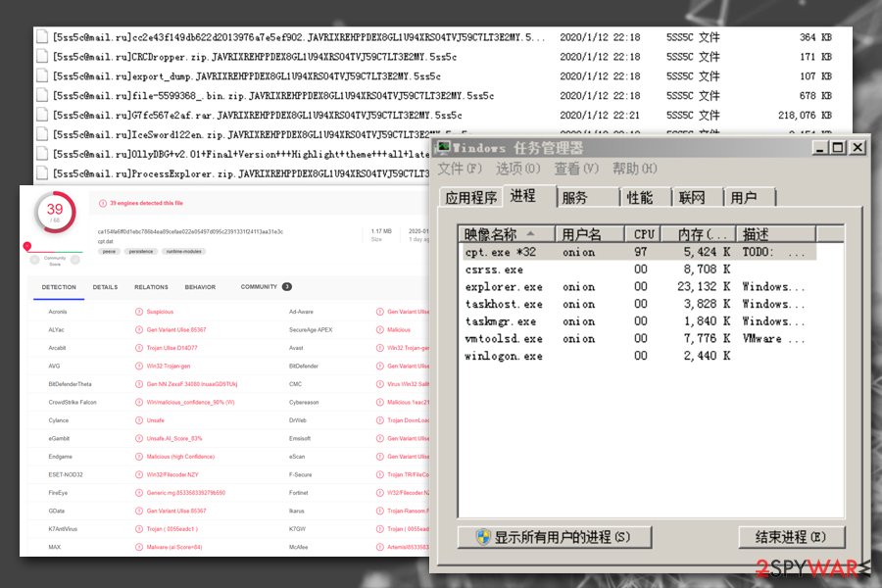
Task: Open the 查看(V) menu in Task Manager
Action: click(576, 169)
